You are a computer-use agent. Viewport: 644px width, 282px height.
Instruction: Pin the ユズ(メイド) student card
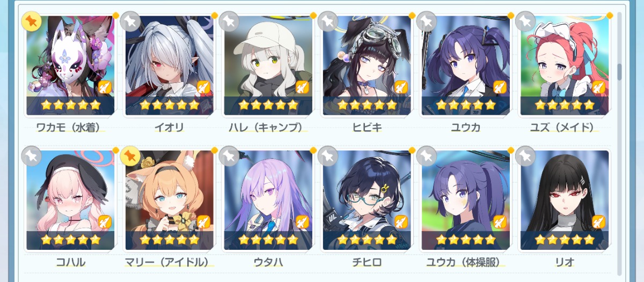(525, 22)
